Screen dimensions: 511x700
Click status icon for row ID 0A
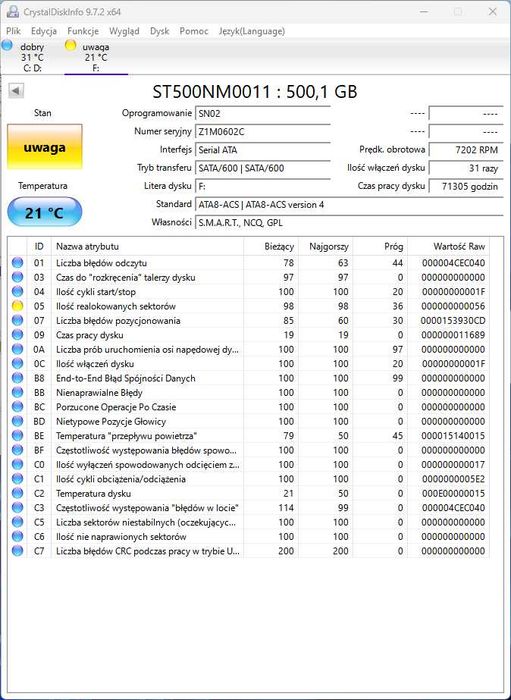click(x=17, y=349)
